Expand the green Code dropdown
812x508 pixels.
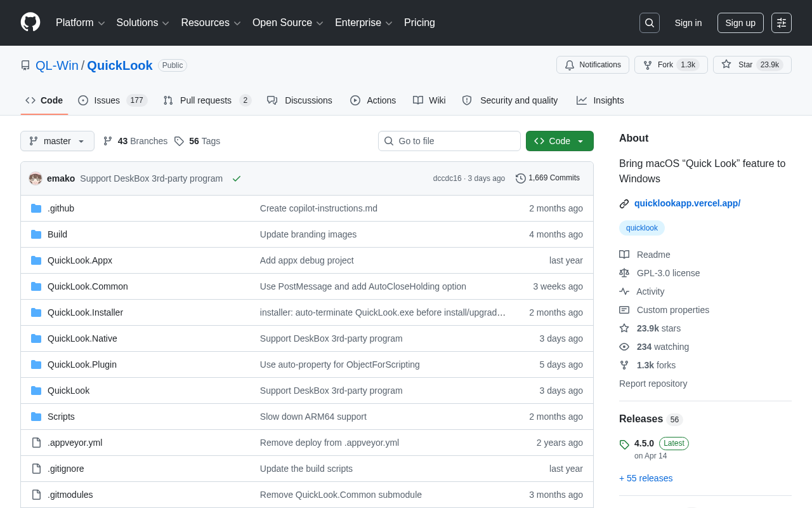pos(560,141)
